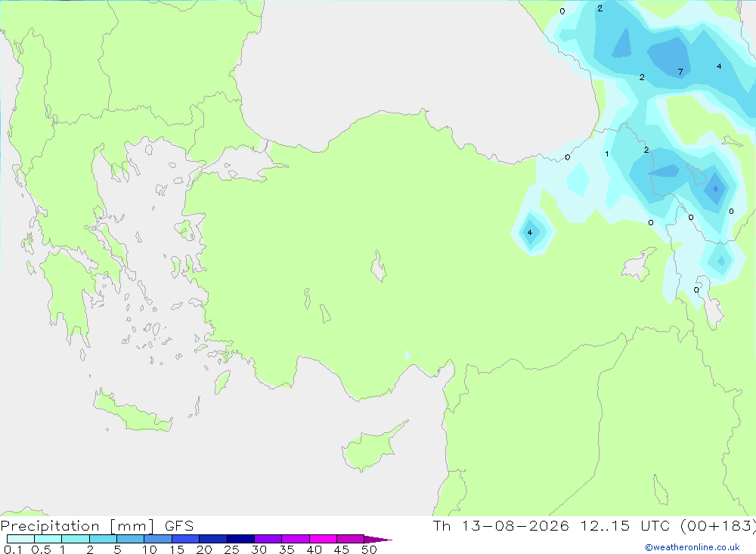Screen dimensions: 756x554
Task: Click the '7' precipitation value on the map
Action: (680, 72)
